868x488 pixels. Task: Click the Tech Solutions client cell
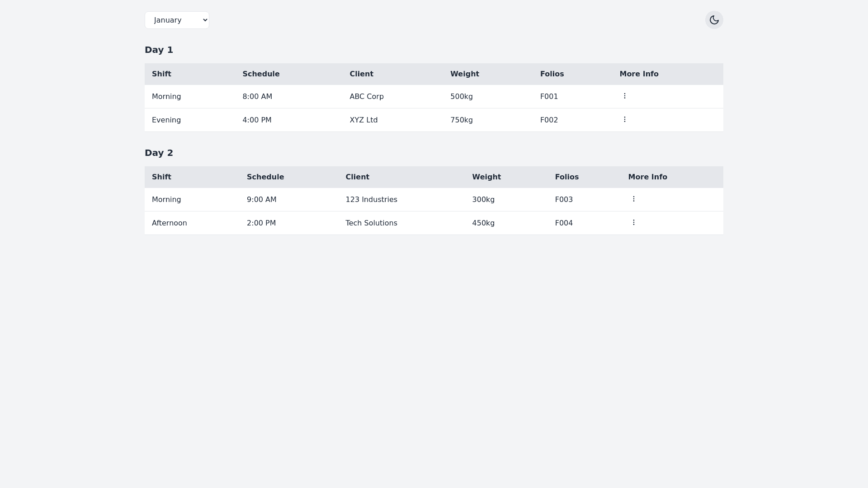tap(371, 223)
